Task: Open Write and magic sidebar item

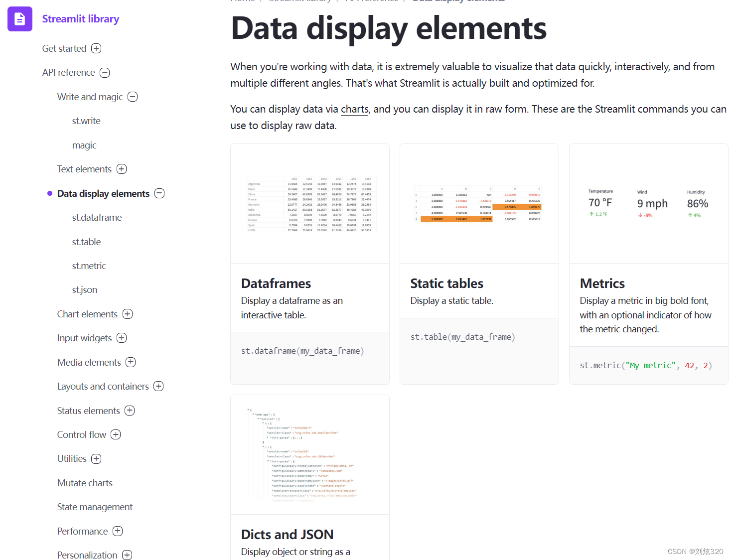Action: click(90, 97)
